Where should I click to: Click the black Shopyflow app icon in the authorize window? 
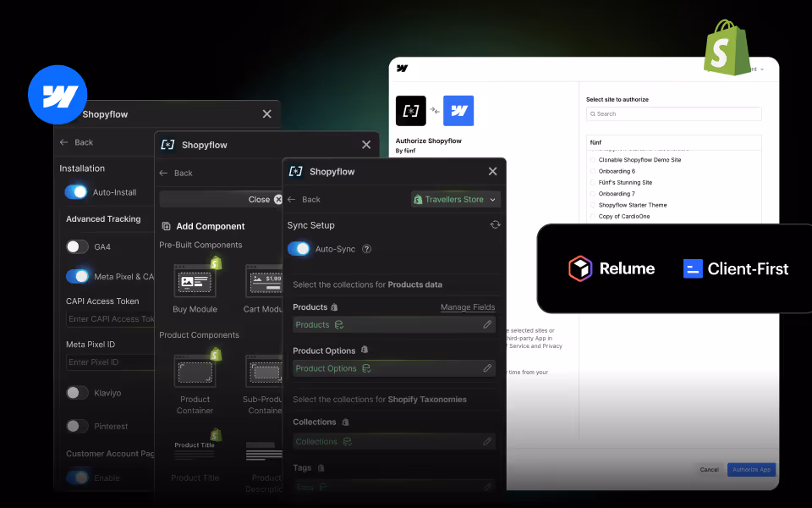(x=411, y=110)
